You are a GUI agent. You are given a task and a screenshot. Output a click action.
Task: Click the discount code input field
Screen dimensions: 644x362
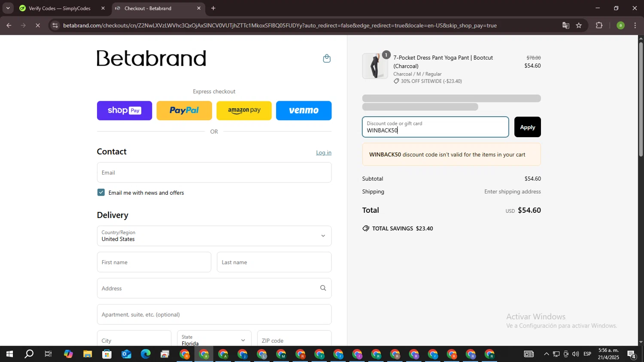point(435,127)
